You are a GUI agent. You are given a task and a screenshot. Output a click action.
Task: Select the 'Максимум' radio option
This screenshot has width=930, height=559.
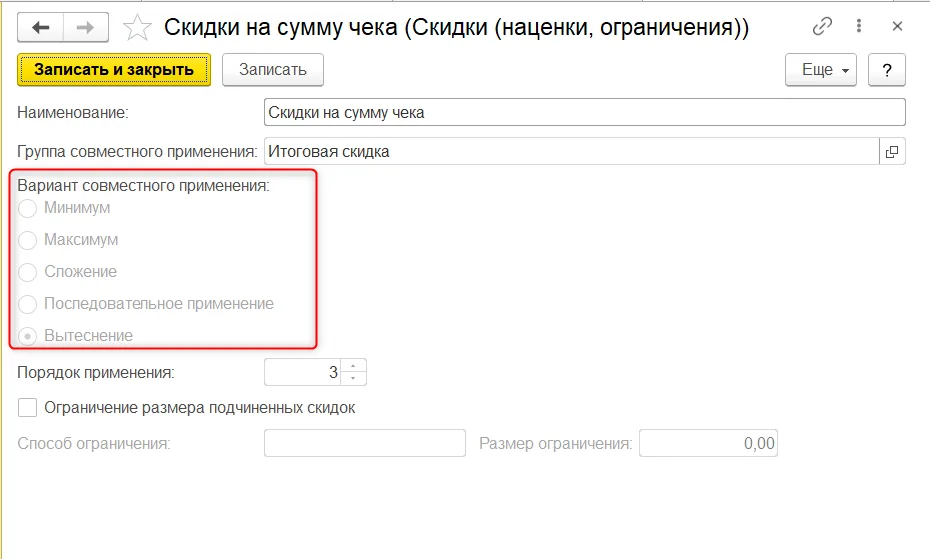(x=27, y=240)
